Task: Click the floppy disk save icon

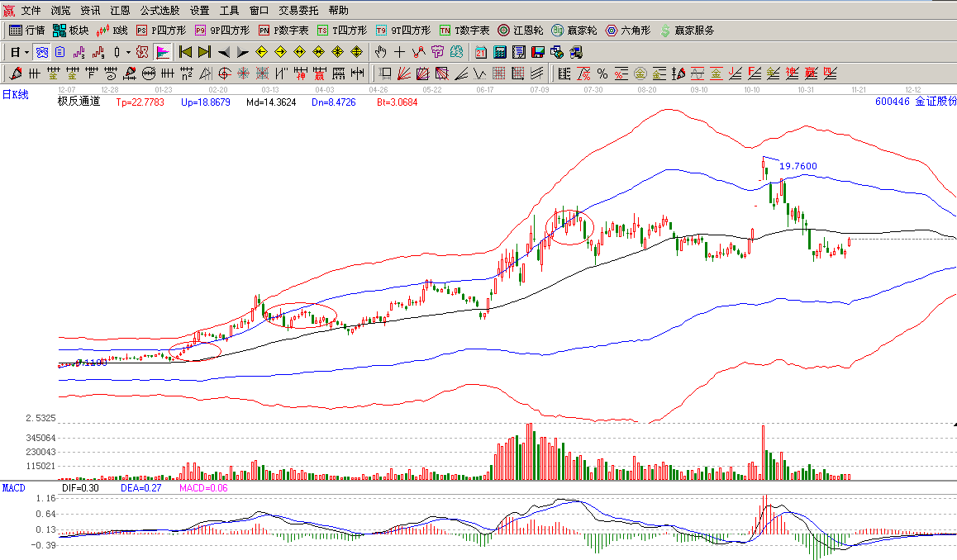Action: 538,52
